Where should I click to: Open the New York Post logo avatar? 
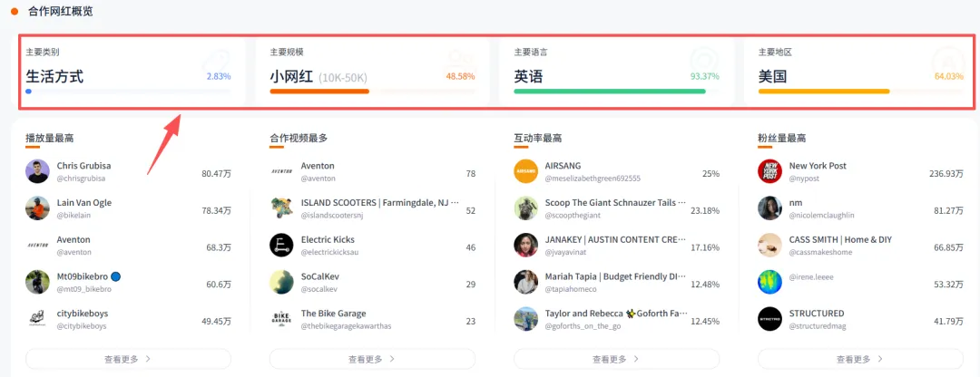pyautogui.click(x=770, y=172)
